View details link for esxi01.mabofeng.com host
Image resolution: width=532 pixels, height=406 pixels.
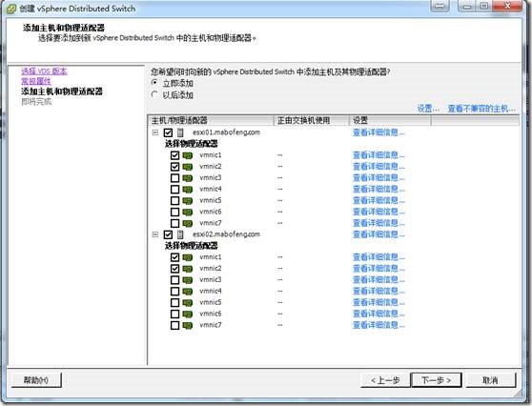(379, 132)
